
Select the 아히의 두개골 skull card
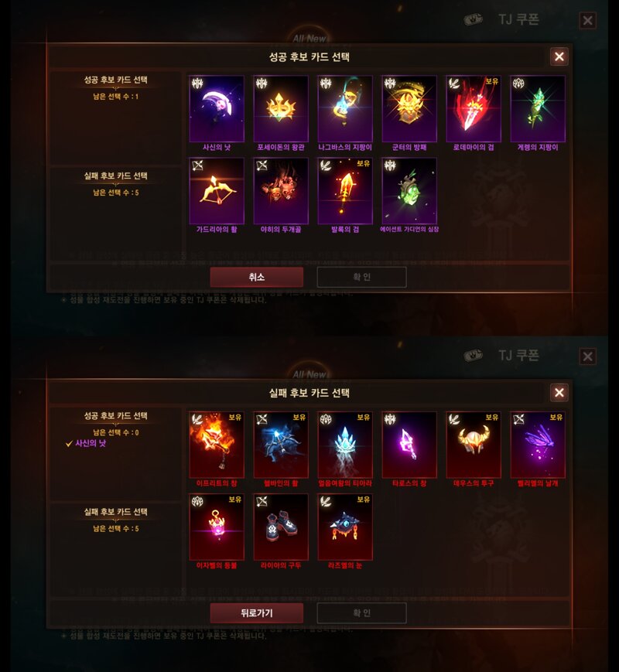pos(281,191)
